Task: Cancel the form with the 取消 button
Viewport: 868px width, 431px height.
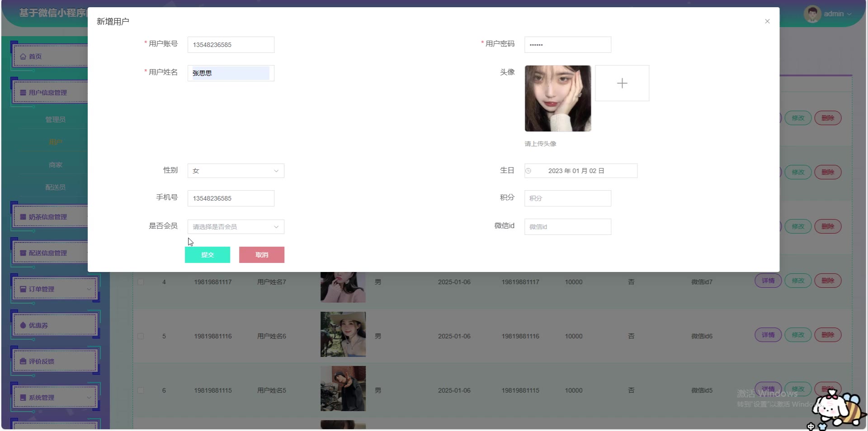Action: 262,255
